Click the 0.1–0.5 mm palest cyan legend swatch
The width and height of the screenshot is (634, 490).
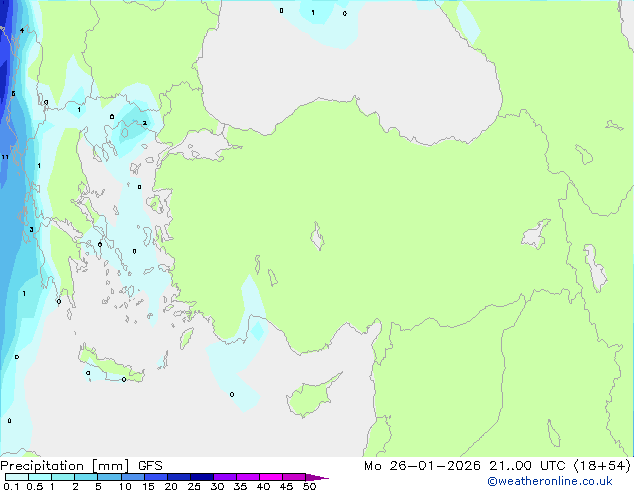(x=17, y=477)
